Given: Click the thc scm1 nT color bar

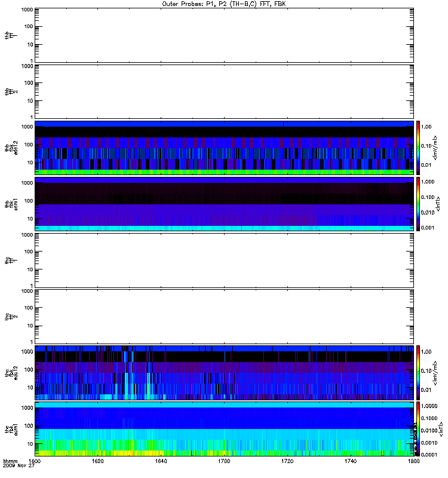Looking at the screenshot, I should pyautogui.click(x=418, y=429).
